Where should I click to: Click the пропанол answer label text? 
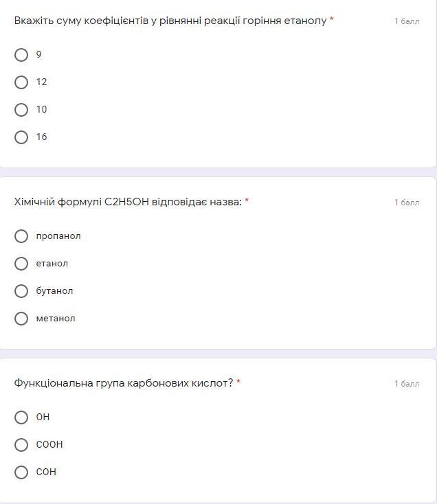(58, 236)
